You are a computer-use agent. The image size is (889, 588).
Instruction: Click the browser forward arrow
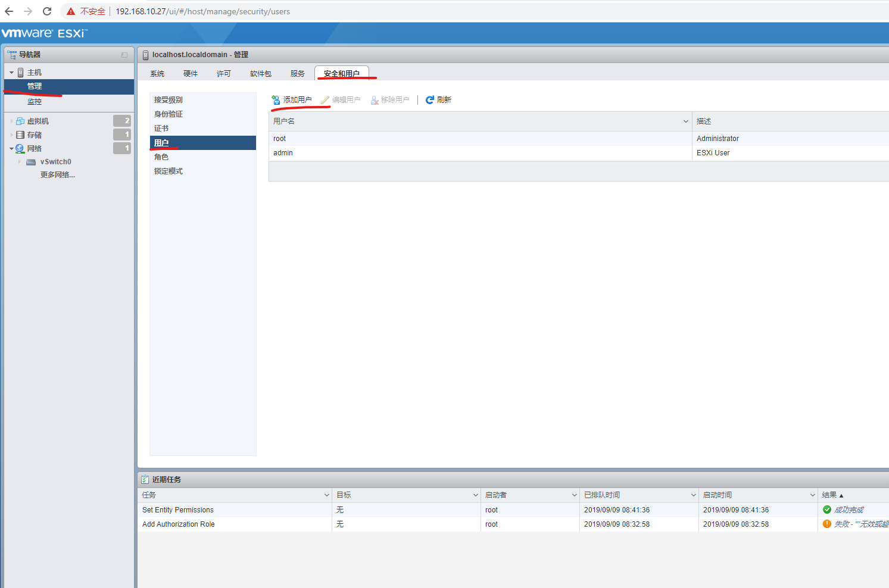[x=28, y=11]
